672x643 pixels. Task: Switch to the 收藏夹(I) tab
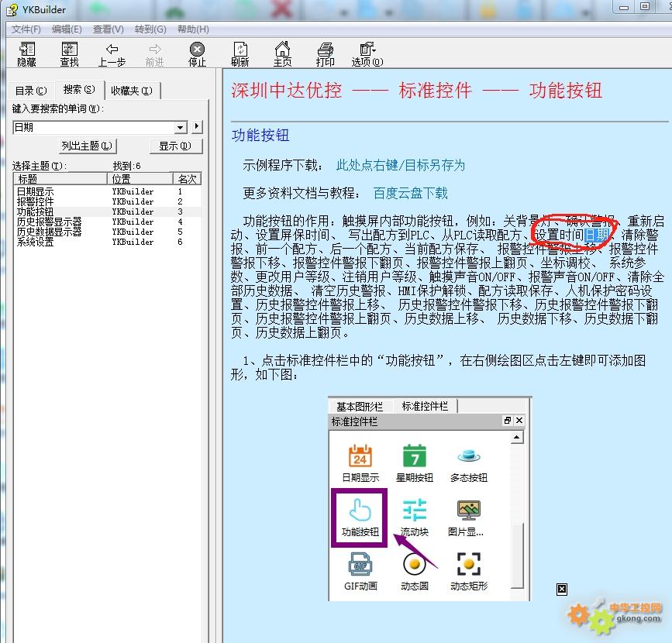132,91
